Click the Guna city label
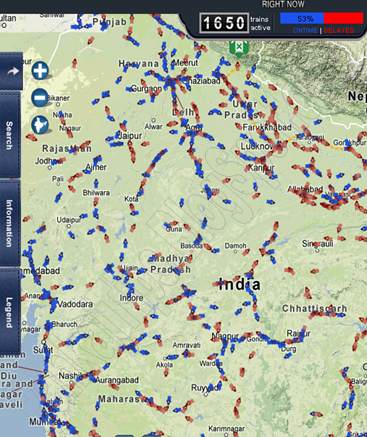Screen dimensions: 367x437 click(174, 229)
